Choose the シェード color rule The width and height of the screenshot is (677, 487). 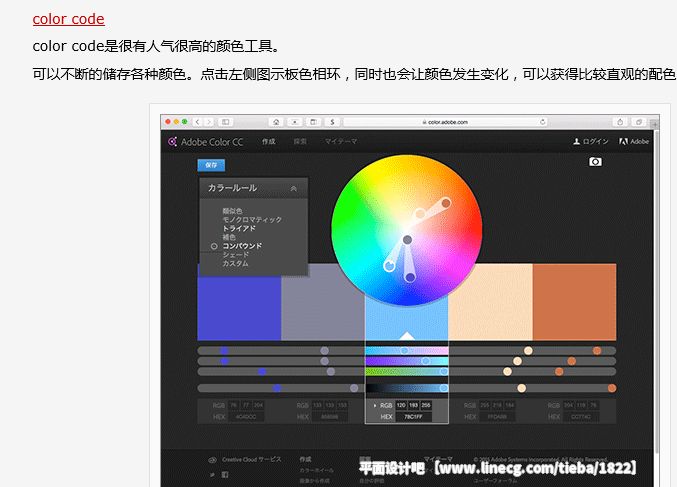coord(235,255)
